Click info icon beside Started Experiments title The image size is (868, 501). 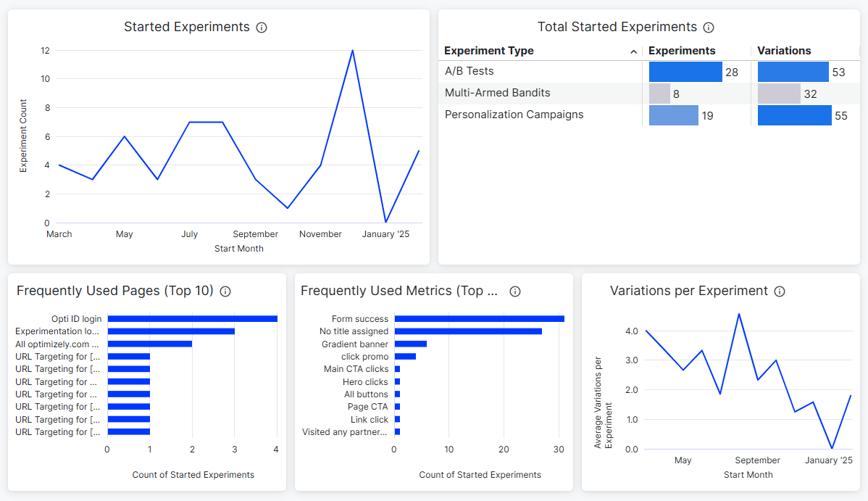(262, 28)
